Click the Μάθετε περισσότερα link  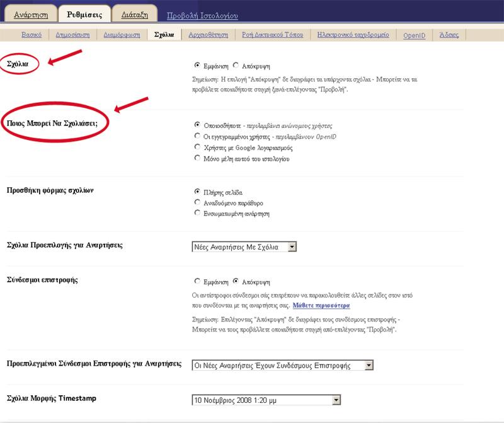click(321, 306)
